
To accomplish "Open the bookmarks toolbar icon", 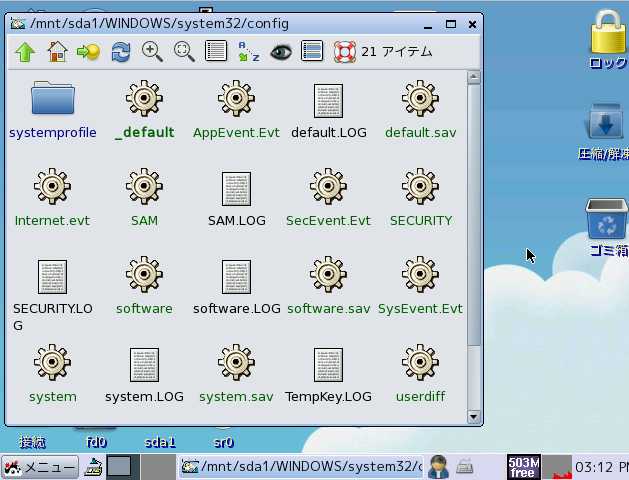I will pyautogui.click(x=88, y=52).
